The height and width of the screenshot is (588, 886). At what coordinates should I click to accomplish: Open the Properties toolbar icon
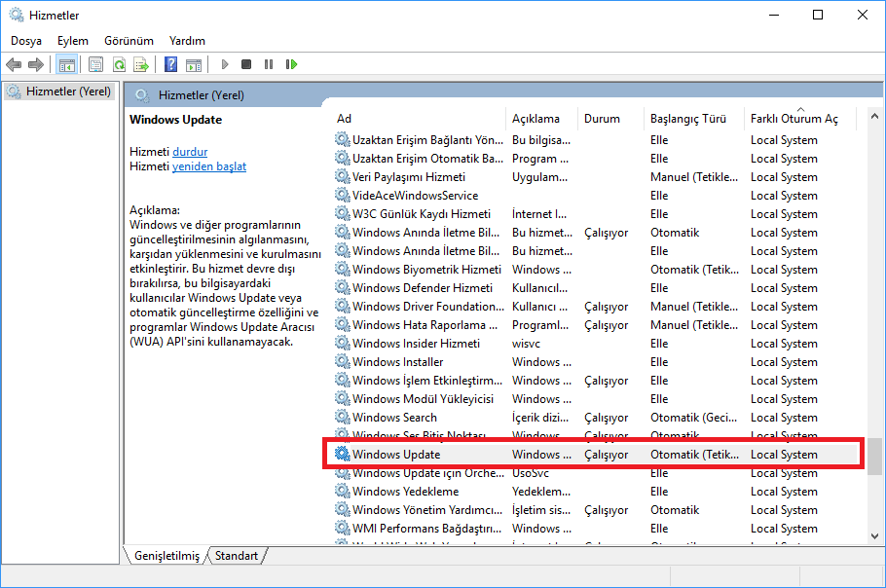pos(95,65)
